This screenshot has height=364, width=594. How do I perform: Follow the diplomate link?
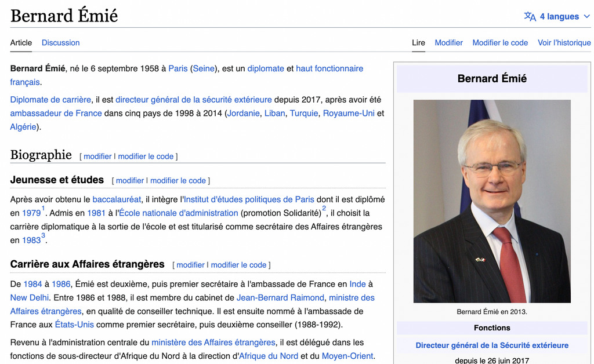[x=266, y=68]
